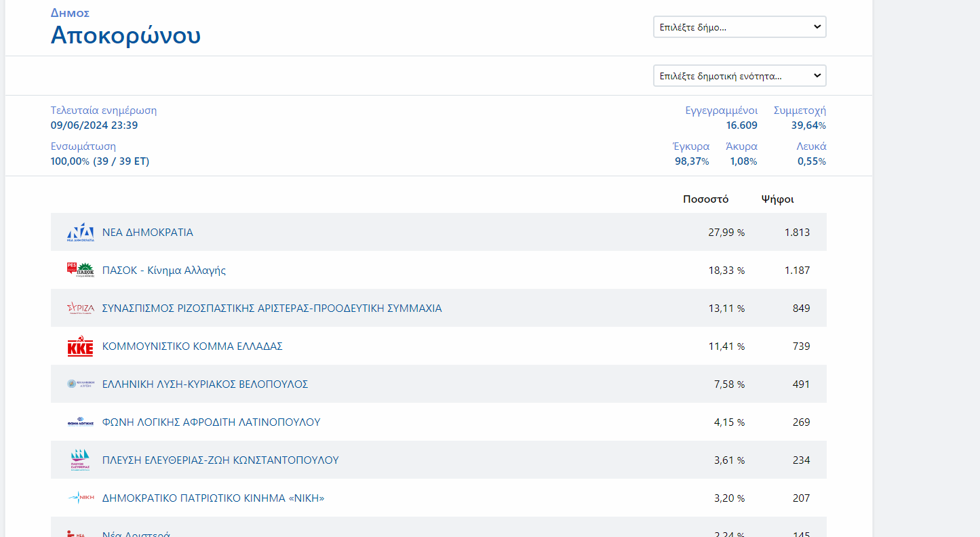Click the 'Ποσοστό' column header
980x537 pixels.
705,199
